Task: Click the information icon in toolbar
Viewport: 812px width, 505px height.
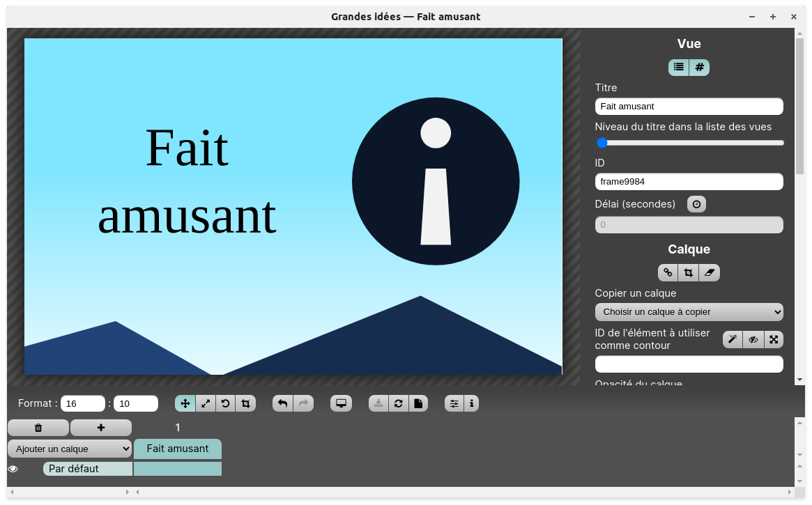Action: tap(472, 403)
